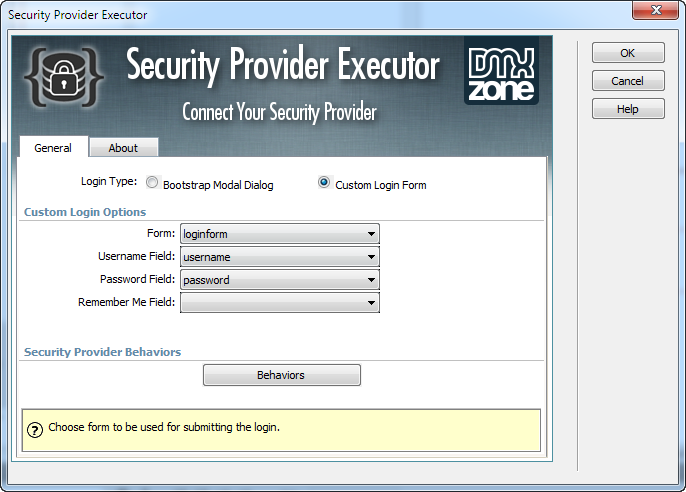
Task: Click the Form: label
Action: tap(161, 233)
